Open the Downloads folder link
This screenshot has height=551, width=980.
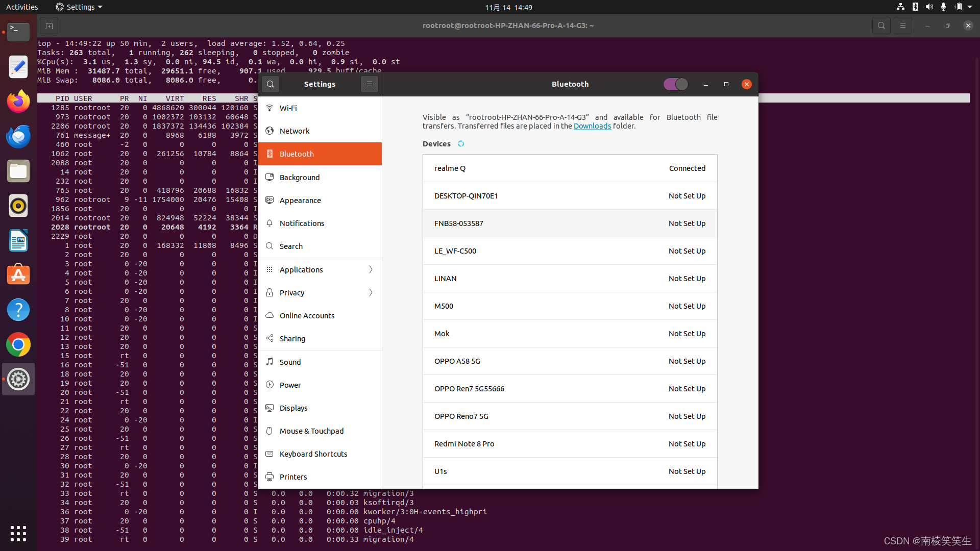pos(592,126)
